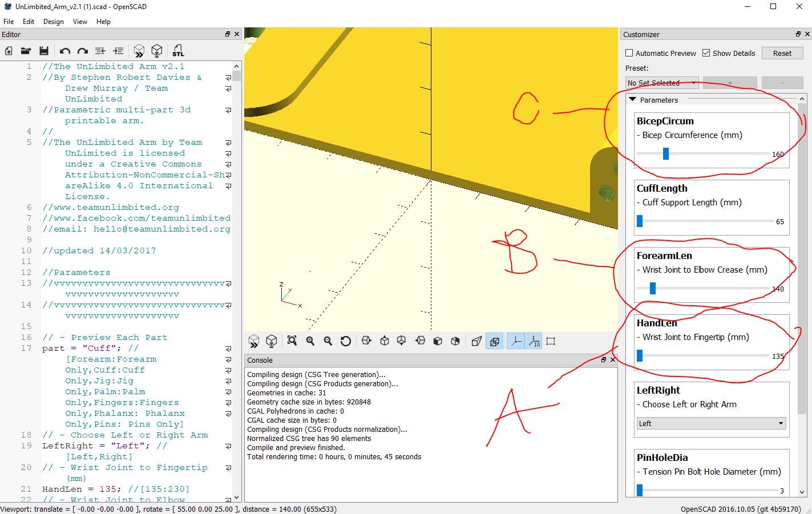Open the View menu
The width and height of the screenshot is (812, 514).
click(x=80, y=22)
